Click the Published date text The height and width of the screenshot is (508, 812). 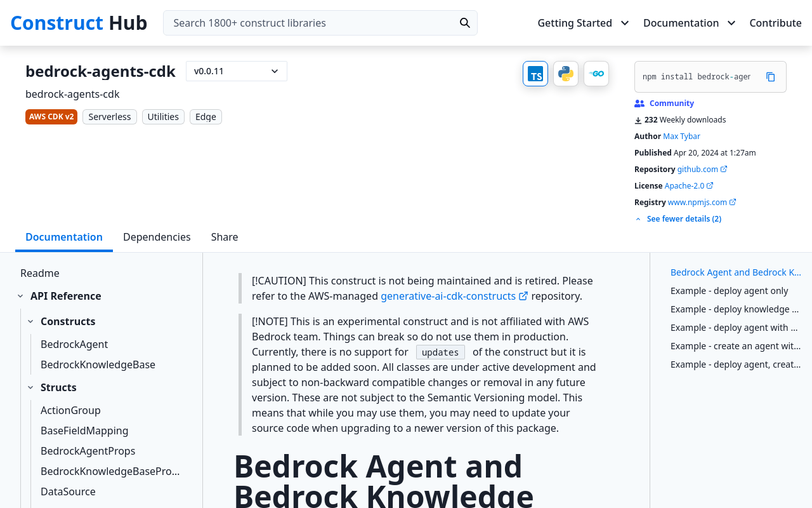point(695,153)
